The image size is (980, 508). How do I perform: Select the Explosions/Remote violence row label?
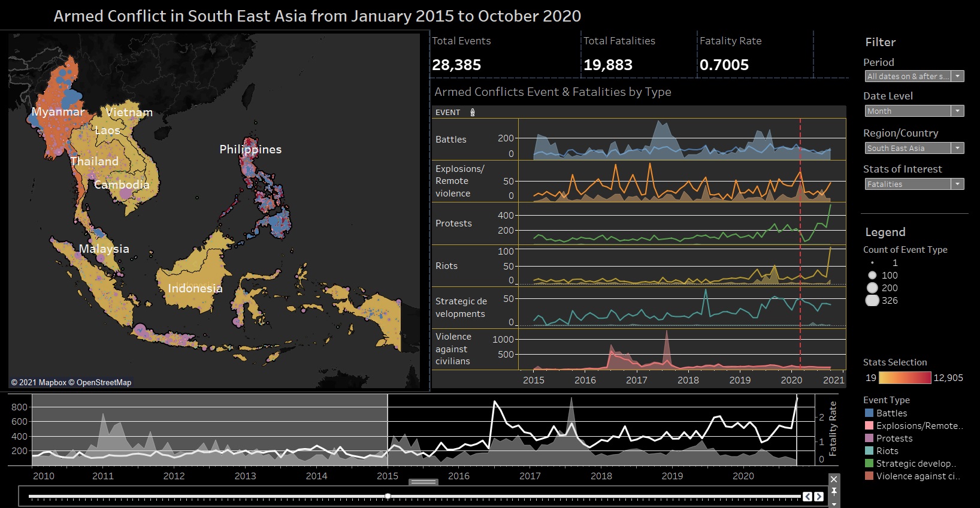460,181
